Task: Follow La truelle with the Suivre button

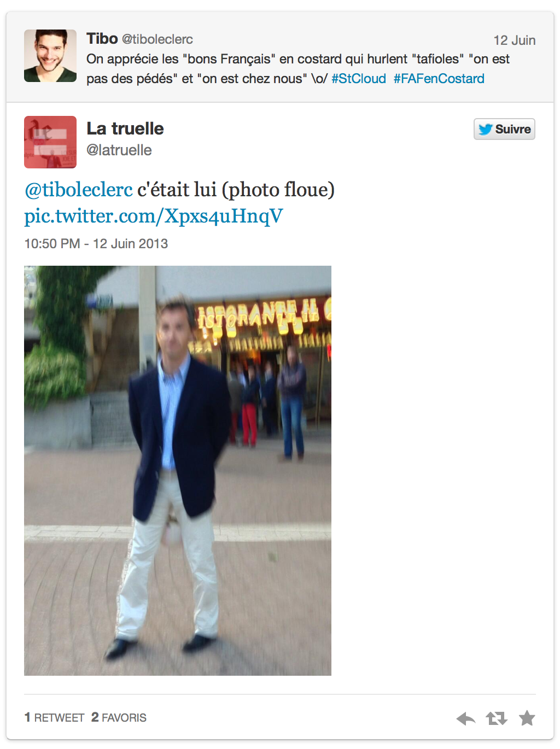Action: pos(504,129)
